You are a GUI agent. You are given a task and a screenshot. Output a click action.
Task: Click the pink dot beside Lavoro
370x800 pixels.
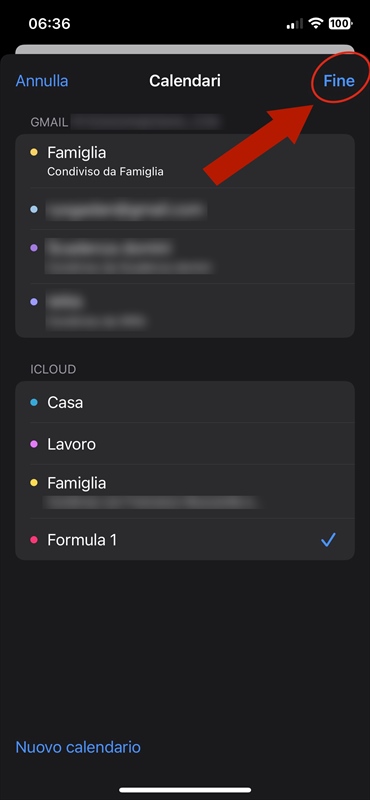[x=34, y=444]
